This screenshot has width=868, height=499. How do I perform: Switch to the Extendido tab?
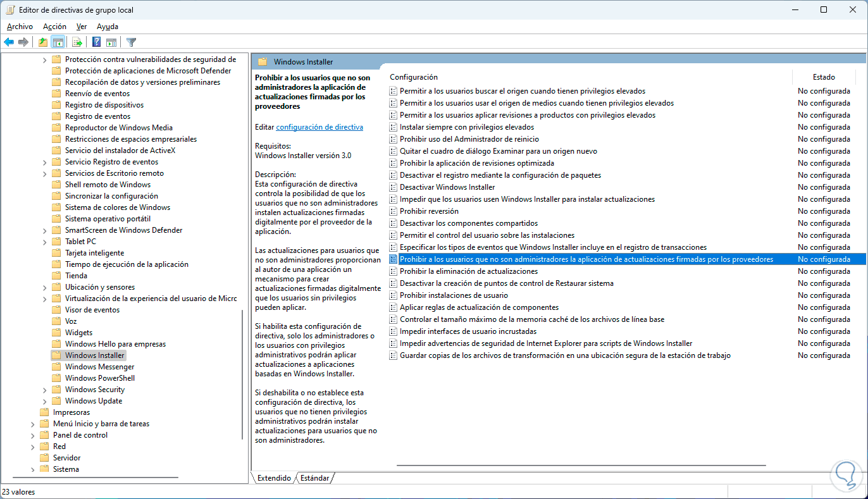[x=274, y=478]
